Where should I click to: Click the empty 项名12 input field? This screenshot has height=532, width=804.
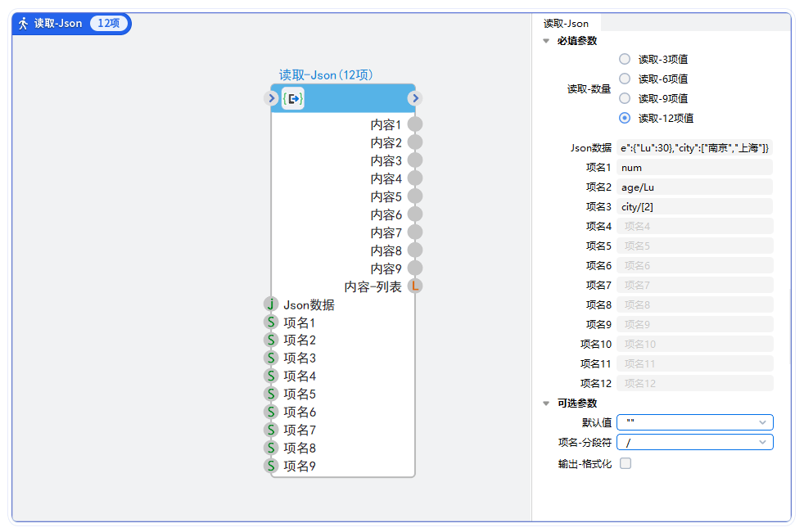tap(695, 383)
